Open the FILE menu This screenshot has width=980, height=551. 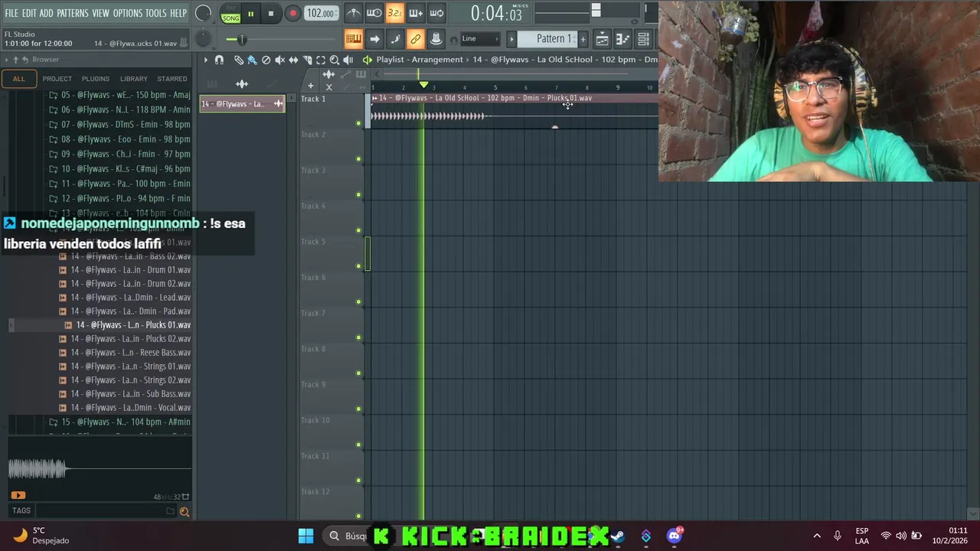click(11, 14)
